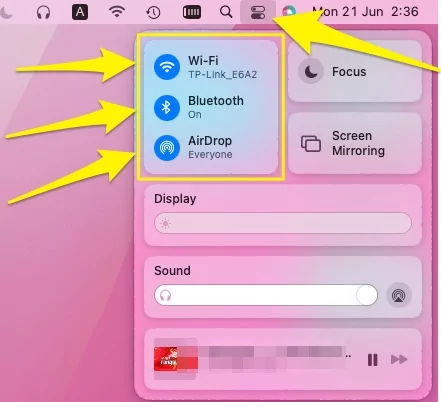
Task: Click the Display brightness slider
Action: 283,223
